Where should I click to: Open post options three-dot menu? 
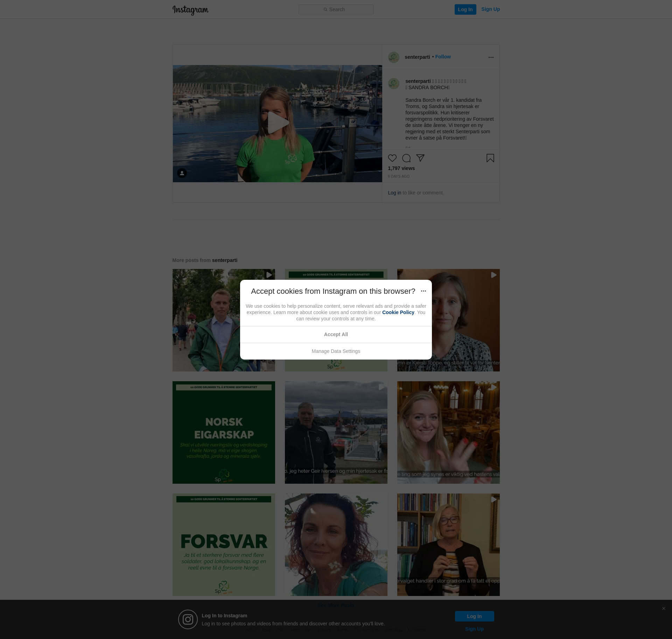click(491, 57)
